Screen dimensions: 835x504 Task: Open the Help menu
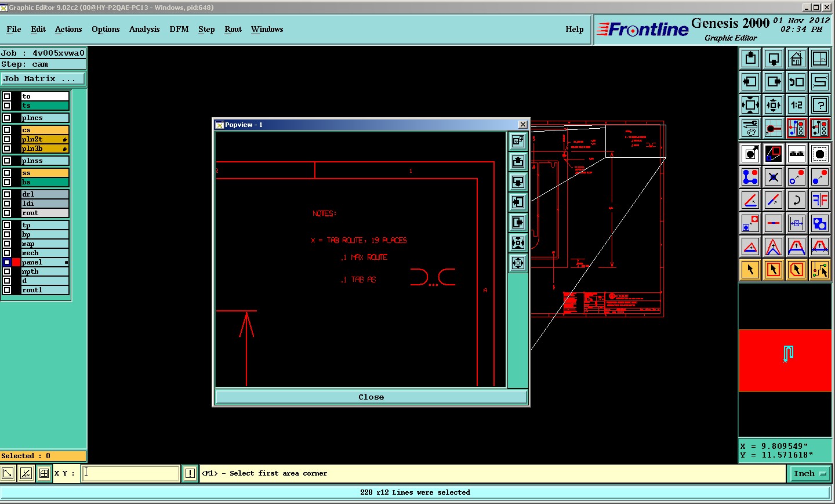click(575, 29)
